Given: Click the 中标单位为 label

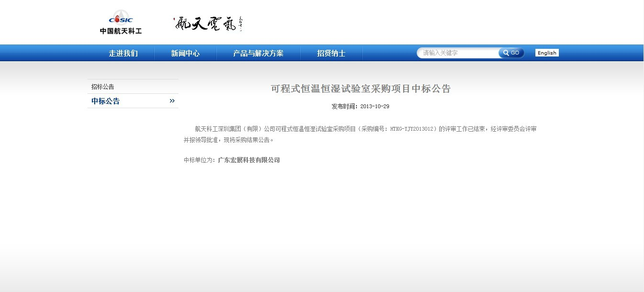Looking at the screenshot, I should coord(200,160).
